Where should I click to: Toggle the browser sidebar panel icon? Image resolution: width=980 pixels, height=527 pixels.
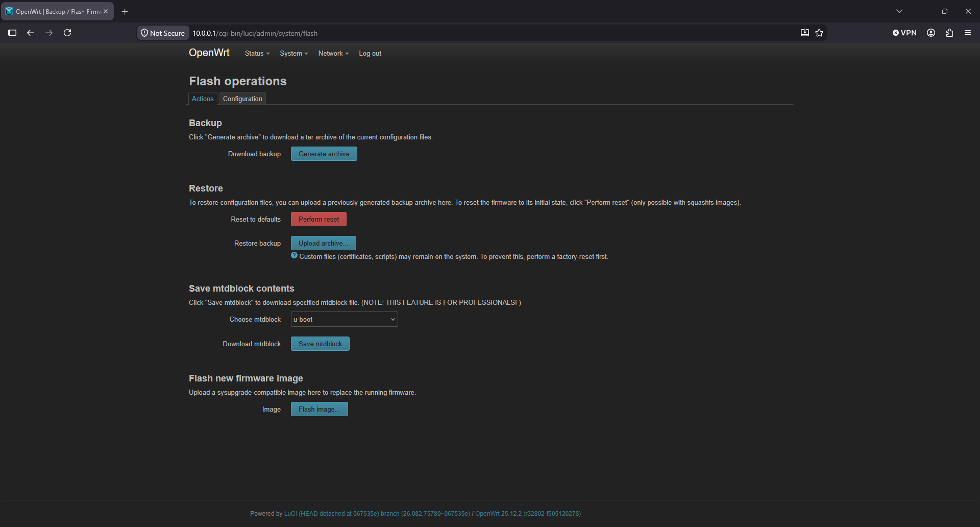13,33
